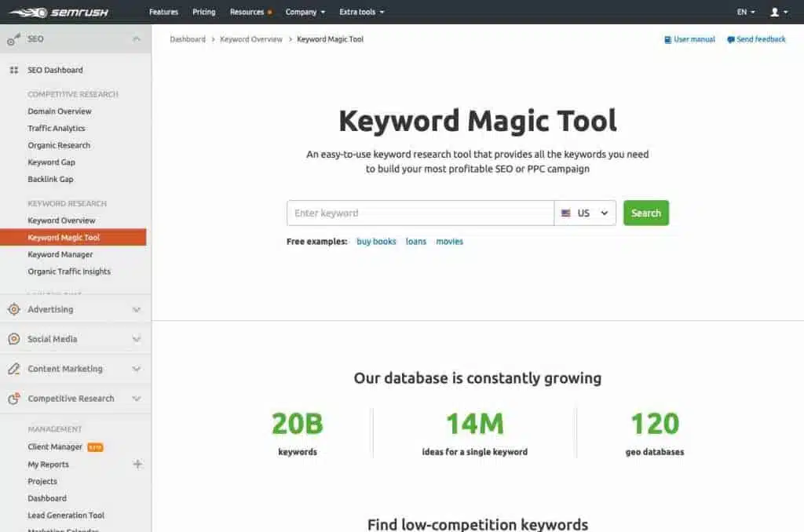804x532 pixels.
Task: Click the SEO Dashboard grid icon
Action: [x=14, y=70]
